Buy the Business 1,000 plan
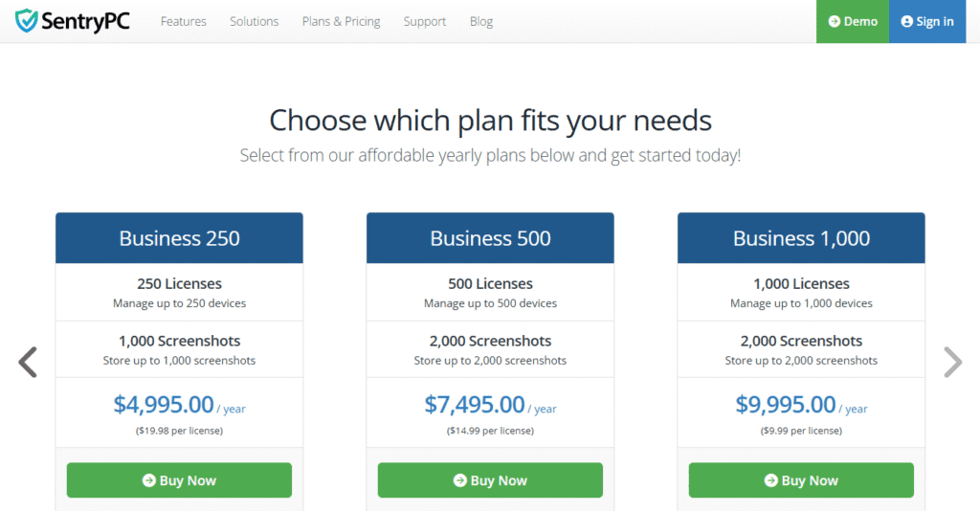Viewport: 980px width, 511px height. 801,480
